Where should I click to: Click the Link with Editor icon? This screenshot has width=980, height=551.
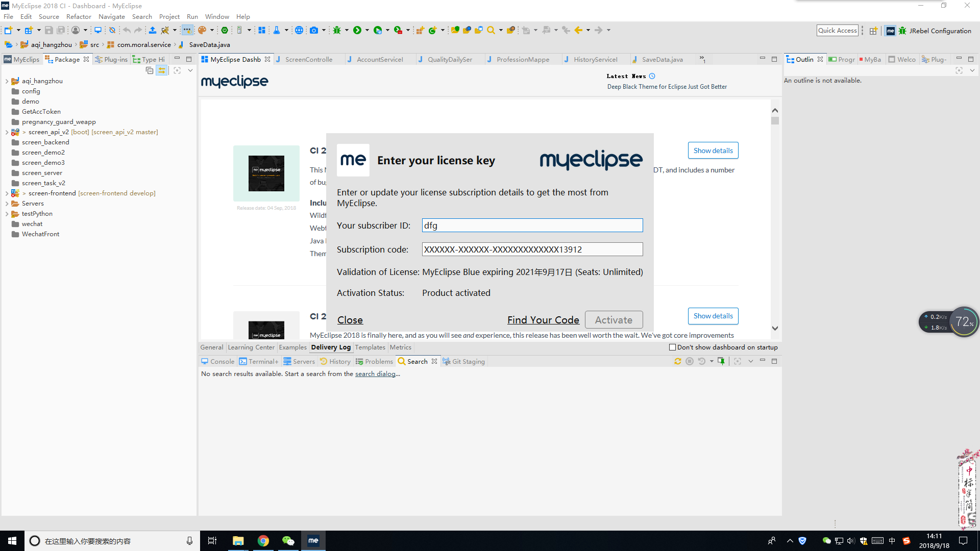point(162,70)
